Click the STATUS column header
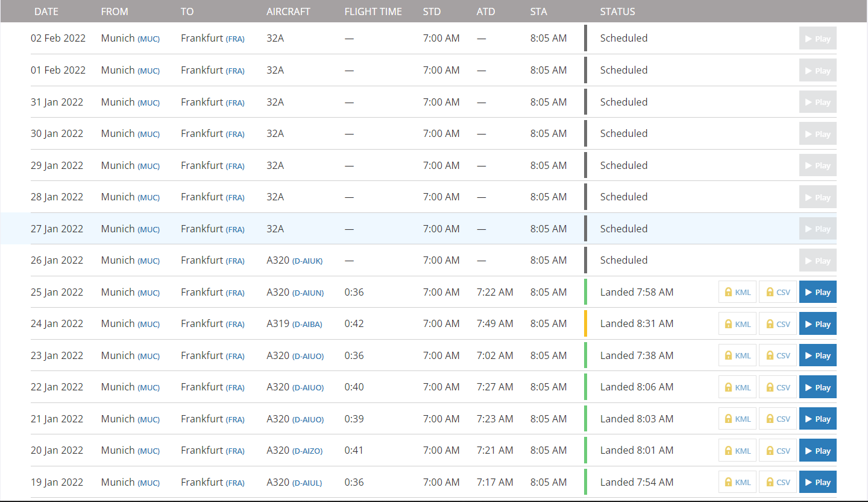The height and width of the screenshot is (502, 868). click(617, 11)
